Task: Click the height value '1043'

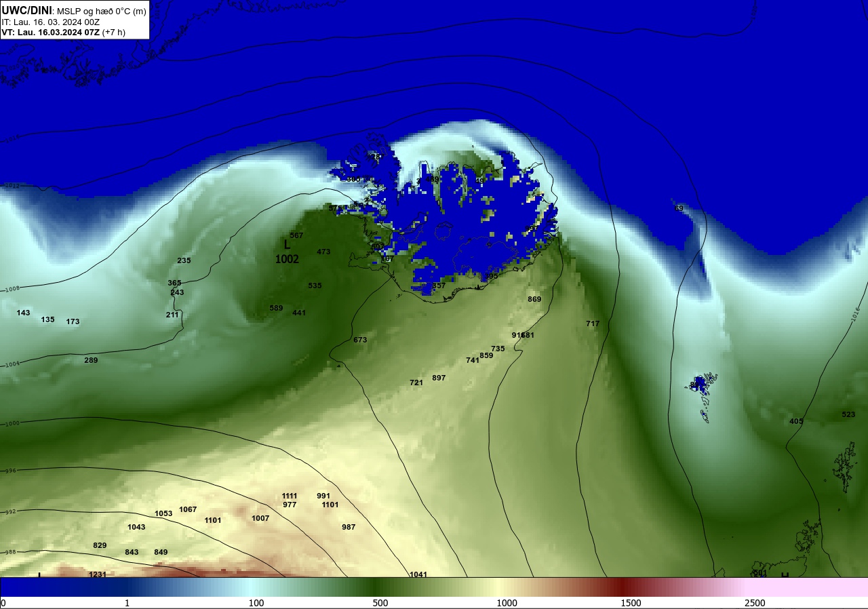Action: coord(136,527)
